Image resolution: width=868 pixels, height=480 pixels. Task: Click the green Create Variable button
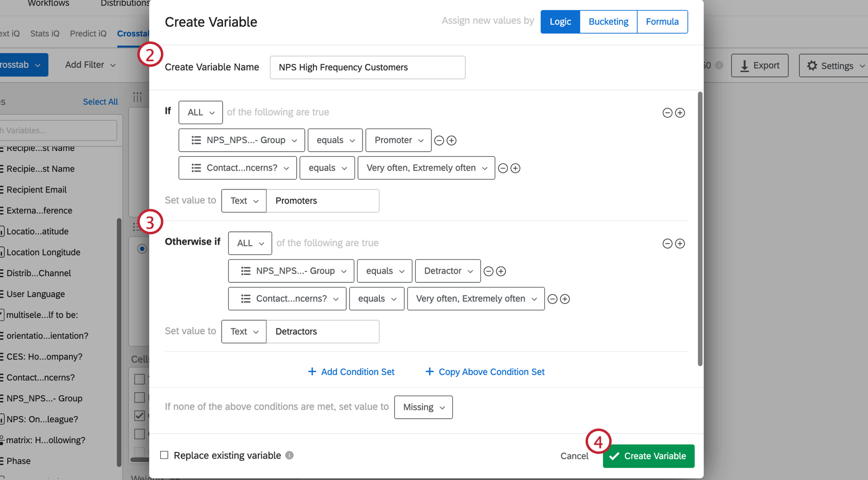coord(648,456)
